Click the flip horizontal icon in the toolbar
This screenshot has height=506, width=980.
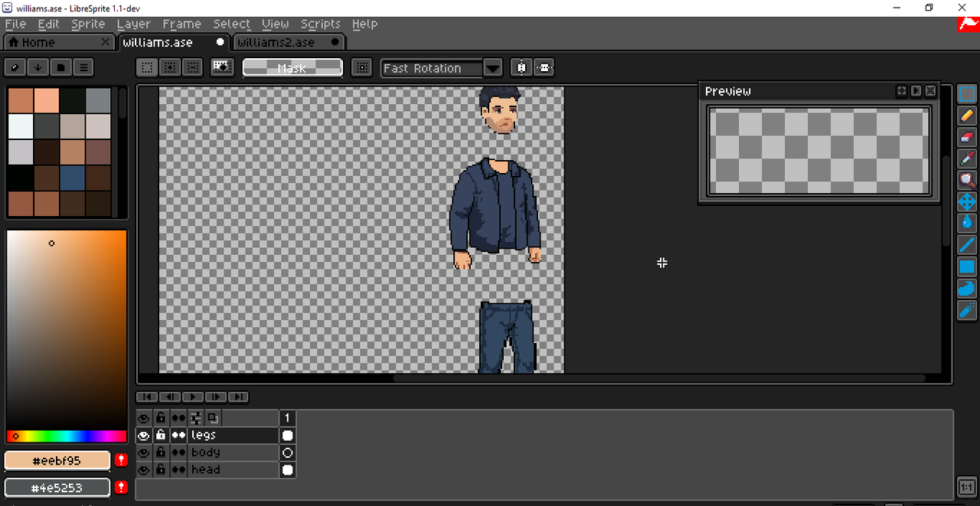coord(522,68)
